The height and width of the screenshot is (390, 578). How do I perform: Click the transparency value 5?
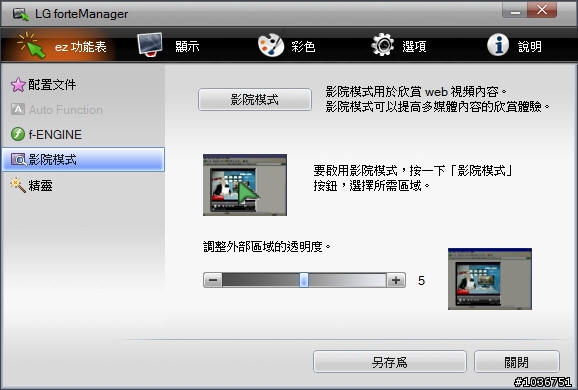(421, 281)
